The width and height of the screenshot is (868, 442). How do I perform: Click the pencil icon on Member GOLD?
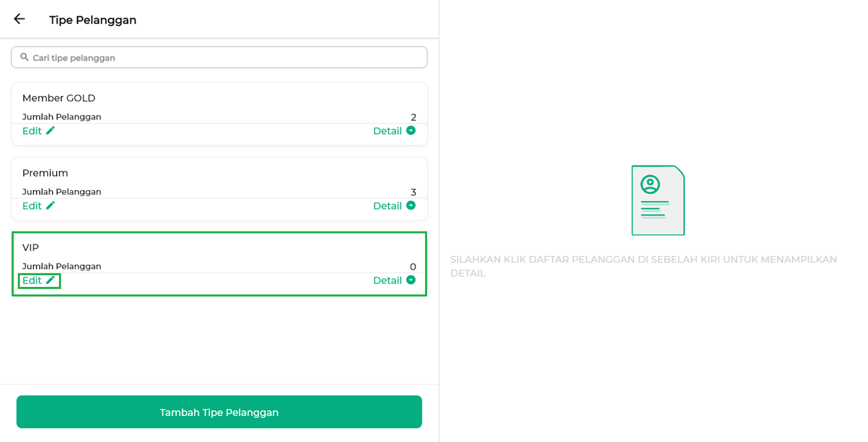[x=50, y=130]
